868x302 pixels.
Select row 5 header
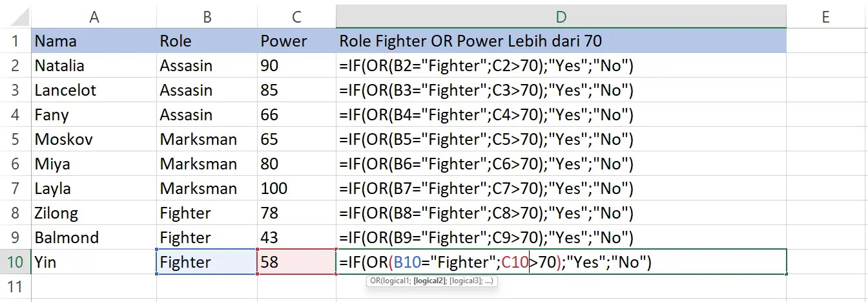click(15, 139)
